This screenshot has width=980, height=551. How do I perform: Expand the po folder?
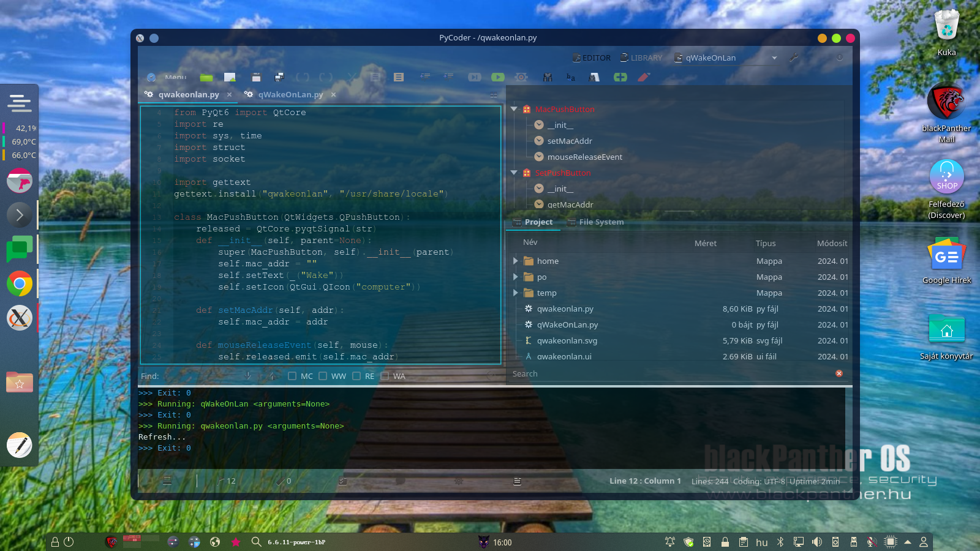click(516, 277)
